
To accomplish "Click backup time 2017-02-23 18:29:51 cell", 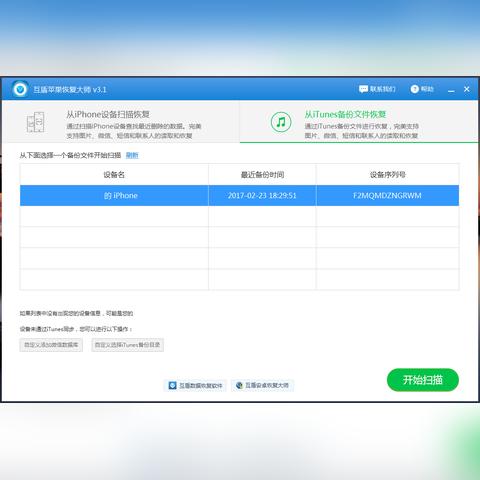I will click(262, 195).
